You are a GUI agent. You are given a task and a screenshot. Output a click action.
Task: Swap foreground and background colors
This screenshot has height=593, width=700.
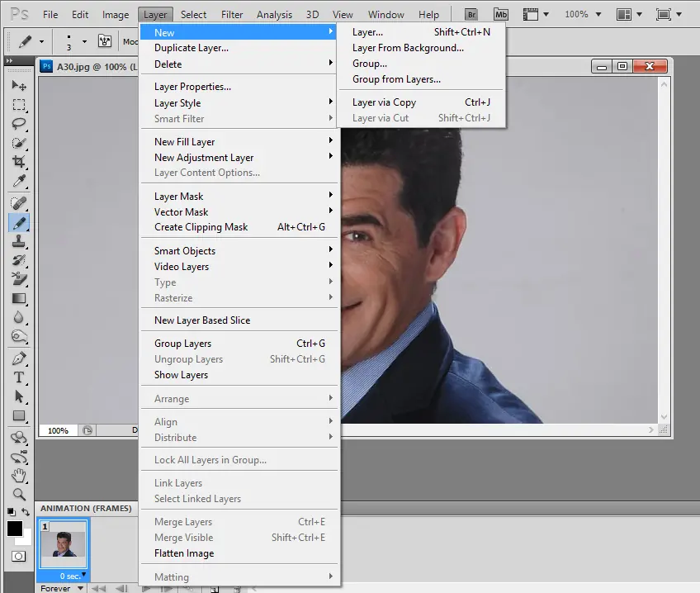pos(26,513)
